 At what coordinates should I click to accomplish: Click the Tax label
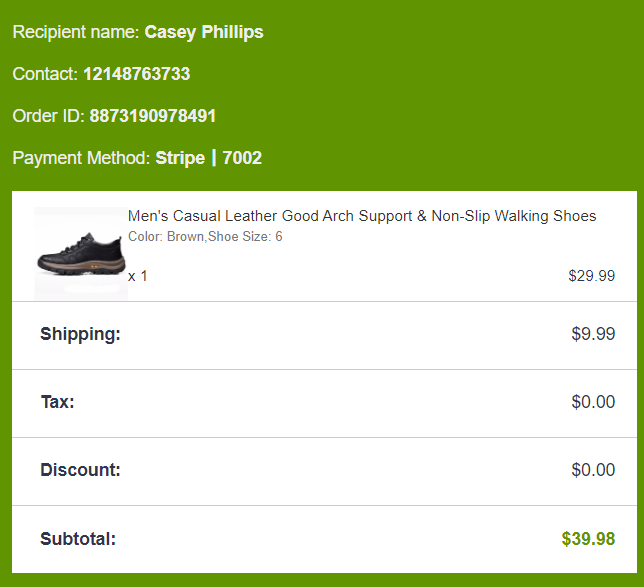pyautogui.click(x=57, y=402)
